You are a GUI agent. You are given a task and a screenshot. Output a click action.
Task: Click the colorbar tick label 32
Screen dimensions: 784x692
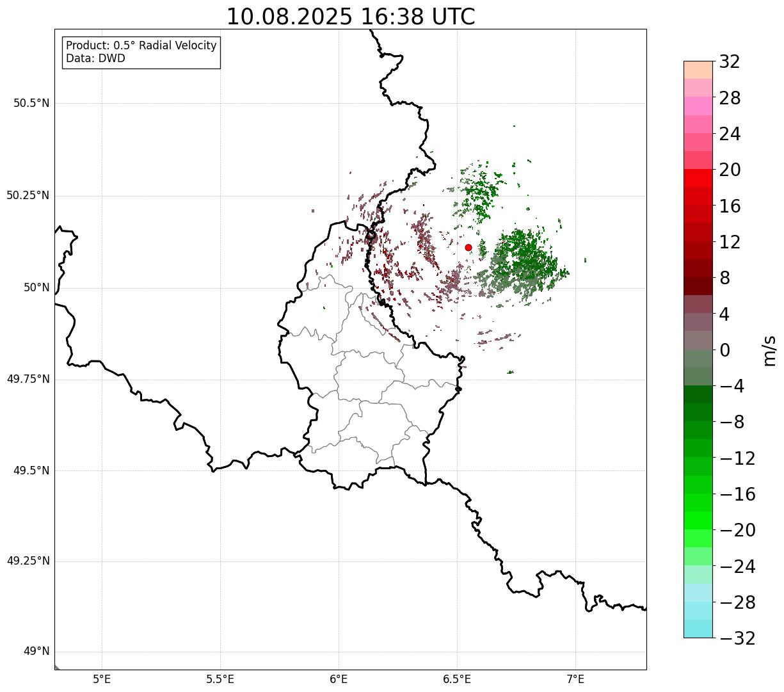click(730, 61)
